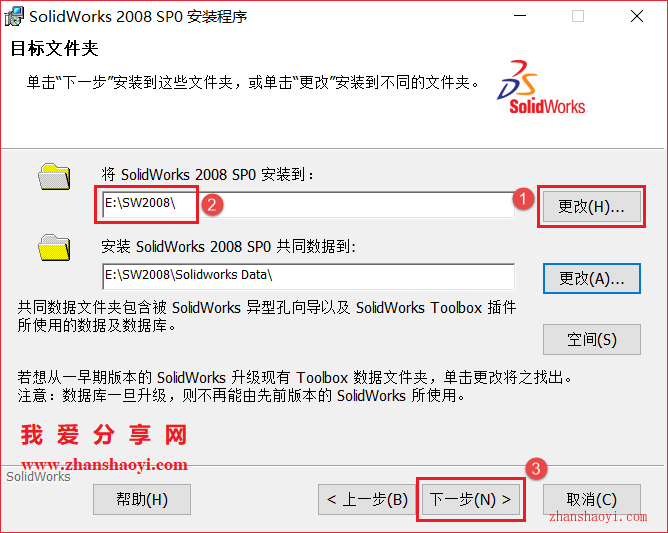Click the 更改(A)... button for the common data folder
The height and width of the screenshot is (533, 668).
click(x=591, y=279)
